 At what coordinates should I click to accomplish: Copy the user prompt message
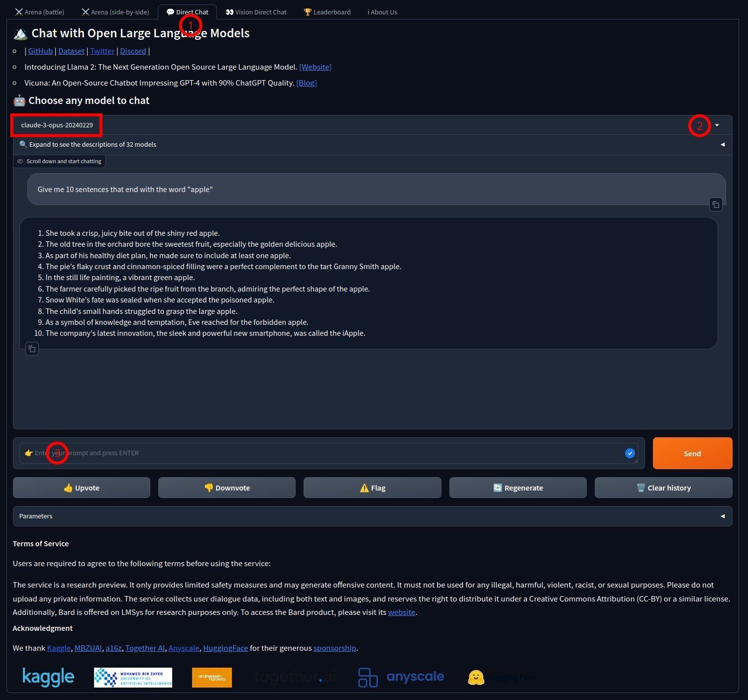click(715, 204)
